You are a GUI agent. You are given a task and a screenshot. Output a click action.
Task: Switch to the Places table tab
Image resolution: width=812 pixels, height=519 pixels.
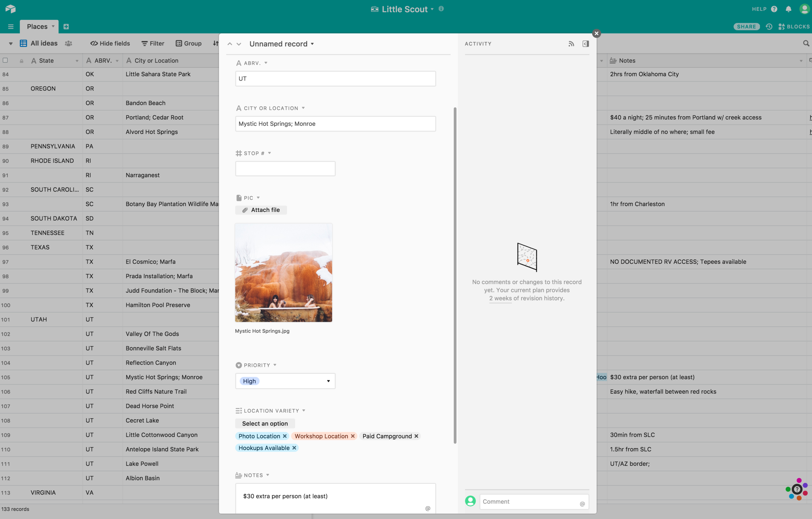[37, 27]
